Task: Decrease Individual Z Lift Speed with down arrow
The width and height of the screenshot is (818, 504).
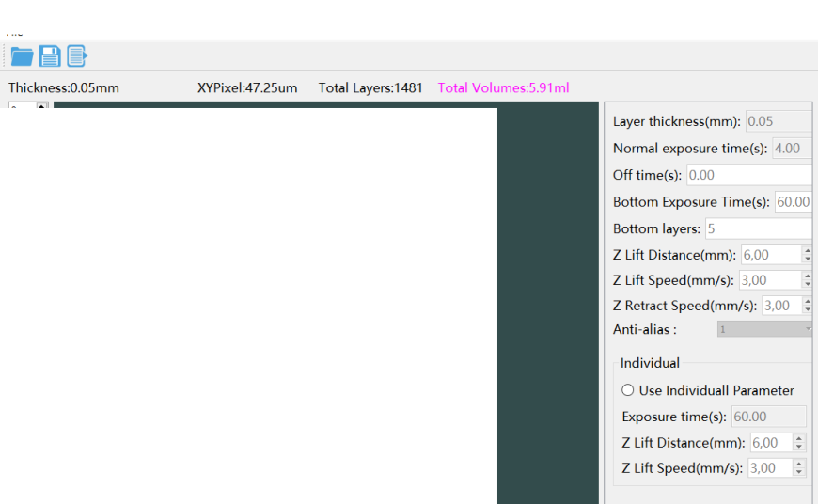Action: [799, 472]
